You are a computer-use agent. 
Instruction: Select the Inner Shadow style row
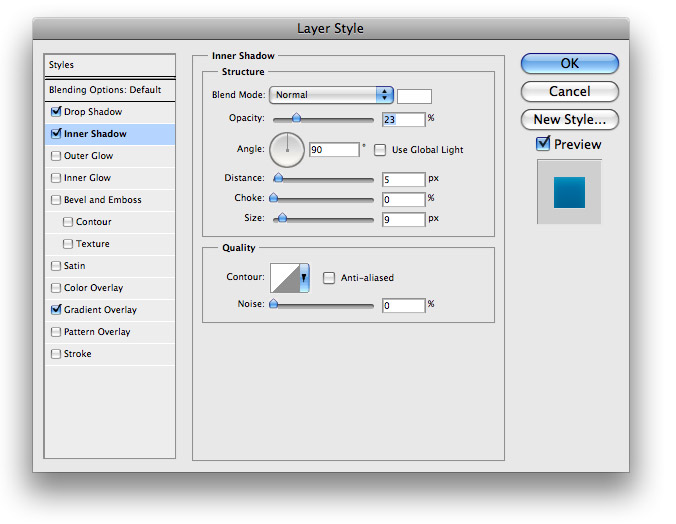pos(110,134)
